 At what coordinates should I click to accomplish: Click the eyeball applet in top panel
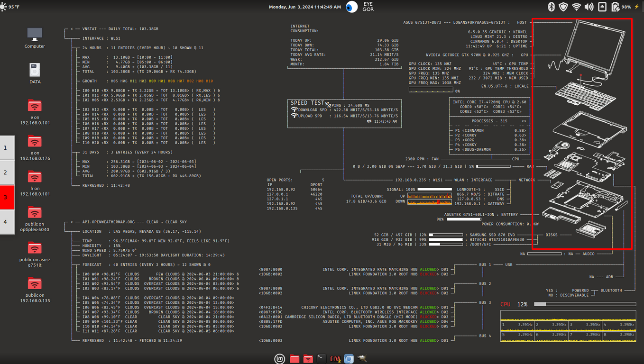click(352, 7)
